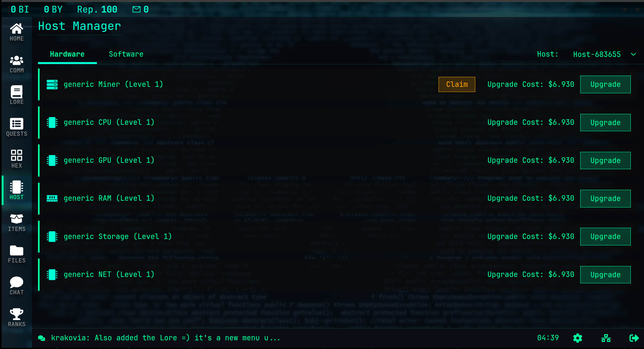Open krakovia's chat message preview

click(165, 338)
